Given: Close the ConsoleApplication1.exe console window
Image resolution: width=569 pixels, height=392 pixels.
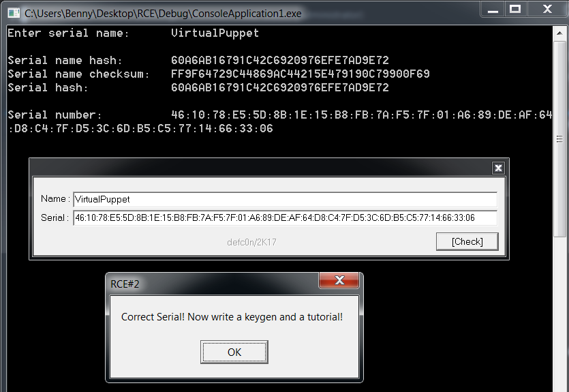Looking at the screenshot, I should tap(547, 9).
